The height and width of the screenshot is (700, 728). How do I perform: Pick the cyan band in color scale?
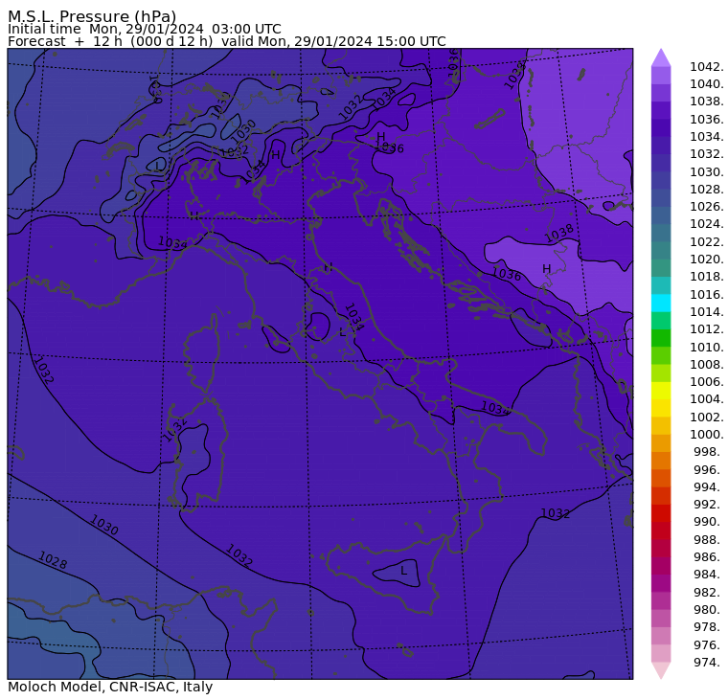point(661,304)
